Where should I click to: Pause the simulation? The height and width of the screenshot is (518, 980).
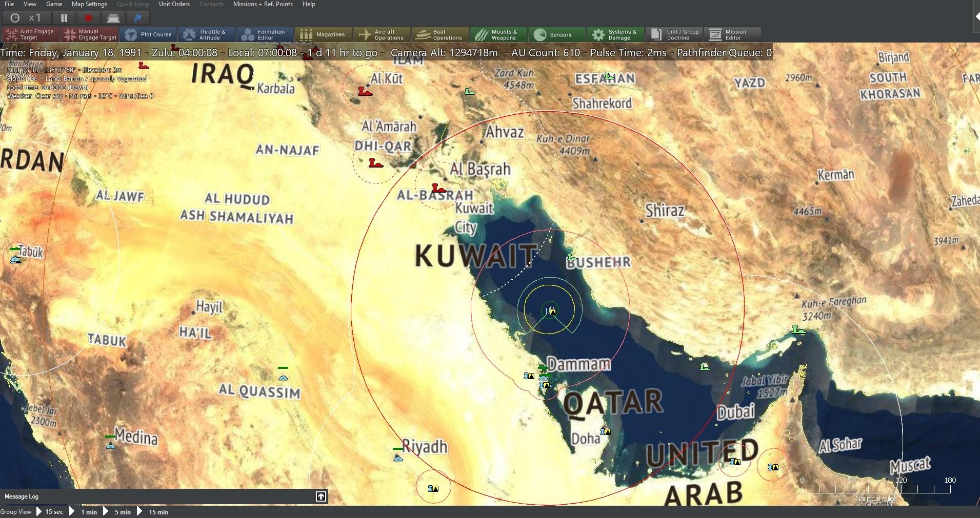64,17
